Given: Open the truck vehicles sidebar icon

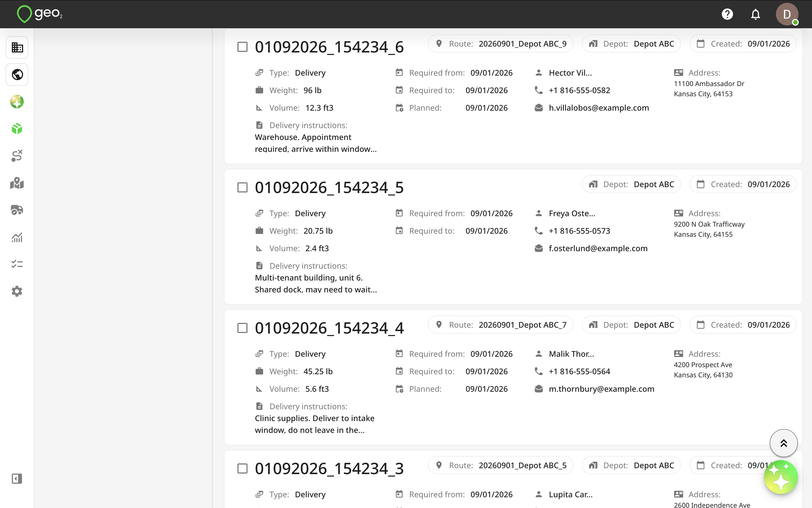Looking at the screenshot, I should pos(17,210).
